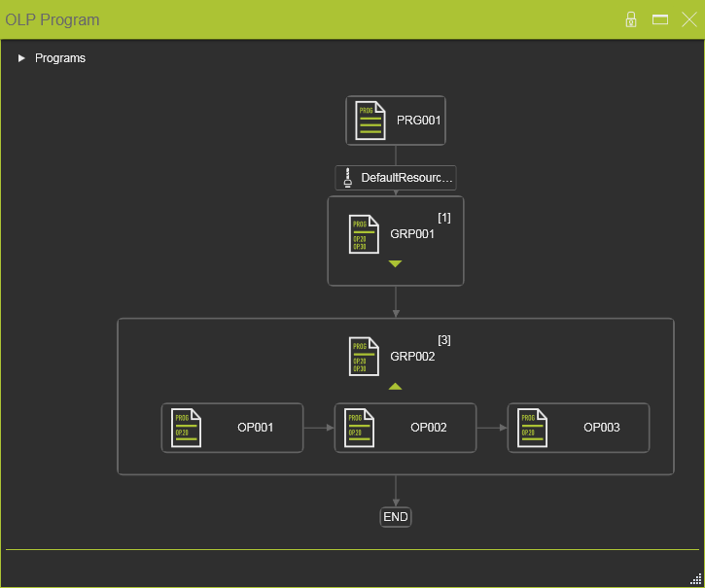Screen dimensions: 705x588
Task: Expand GRP001 using the green down arrow
Action: tap(395, 263)
